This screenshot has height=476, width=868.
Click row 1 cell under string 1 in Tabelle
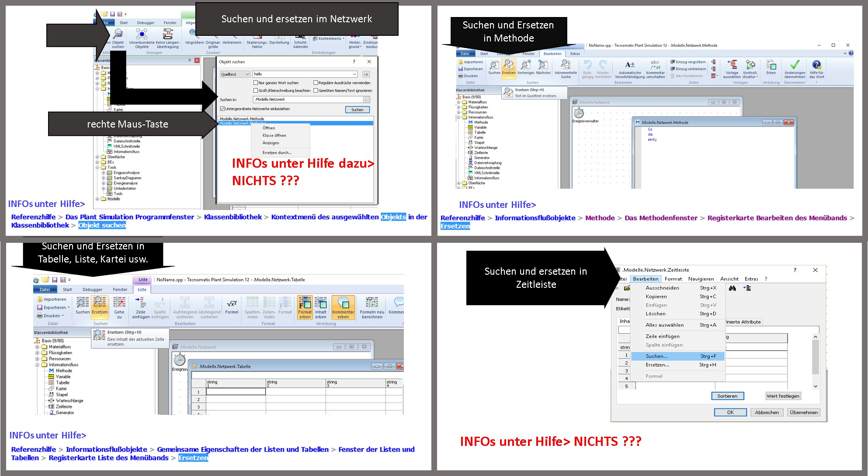[236, 392]
